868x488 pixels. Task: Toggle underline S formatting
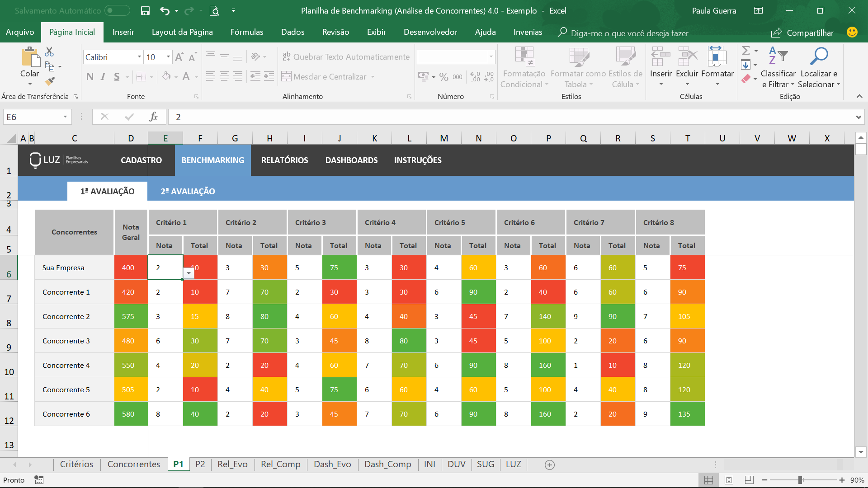click(x=117, y=77)
